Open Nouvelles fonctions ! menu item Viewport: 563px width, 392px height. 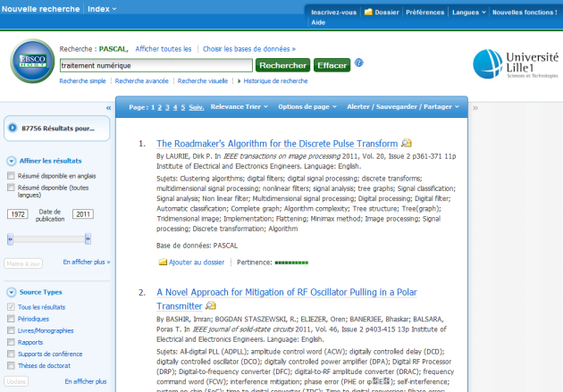click(525, 13)
